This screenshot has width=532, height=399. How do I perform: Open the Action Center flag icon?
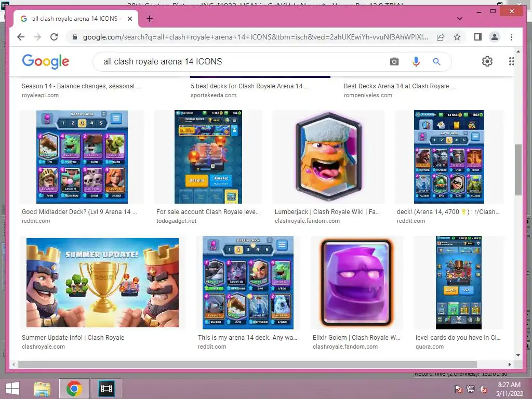point(458,389)
